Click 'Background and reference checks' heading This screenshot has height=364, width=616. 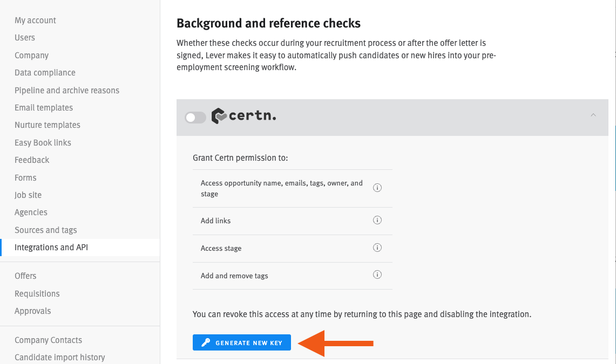(x=268, y=23)
